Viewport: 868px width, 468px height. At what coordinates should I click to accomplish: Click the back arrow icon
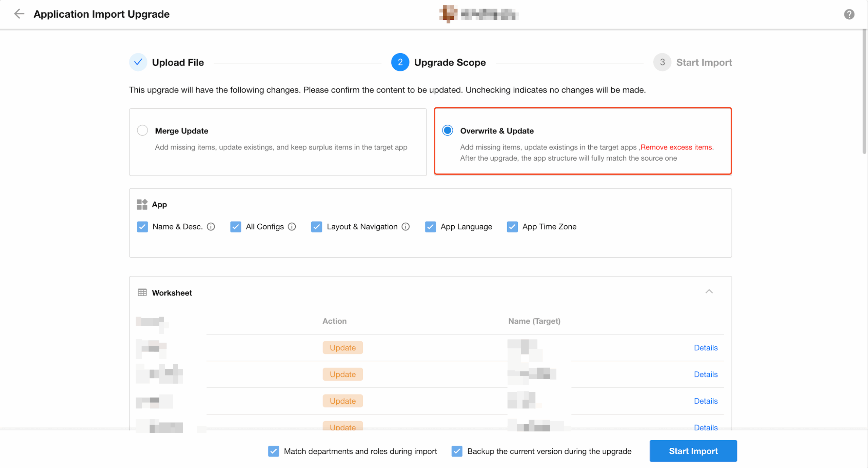(19, 14)
